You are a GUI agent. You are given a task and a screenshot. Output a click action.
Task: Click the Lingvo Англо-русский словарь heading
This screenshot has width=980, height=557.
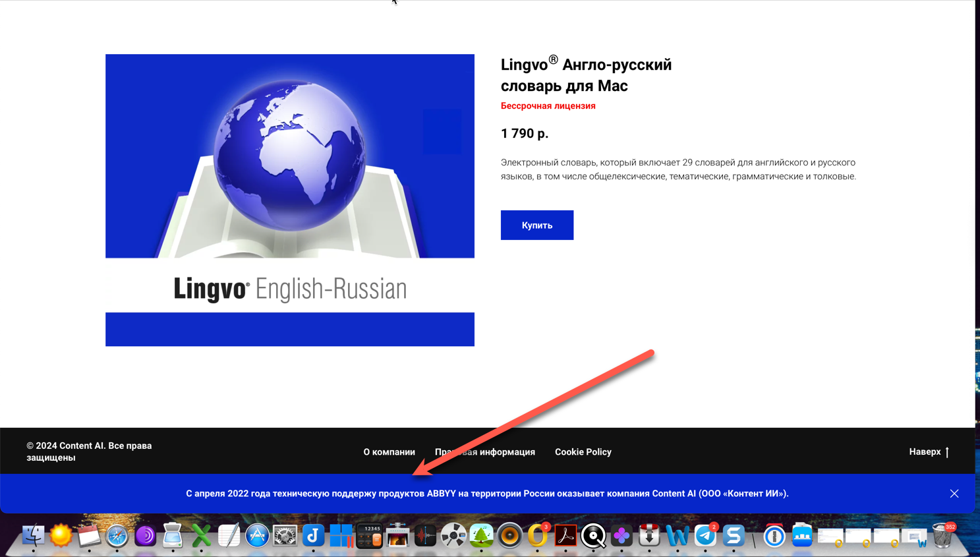pyautogui.click(x=586, y=74)
